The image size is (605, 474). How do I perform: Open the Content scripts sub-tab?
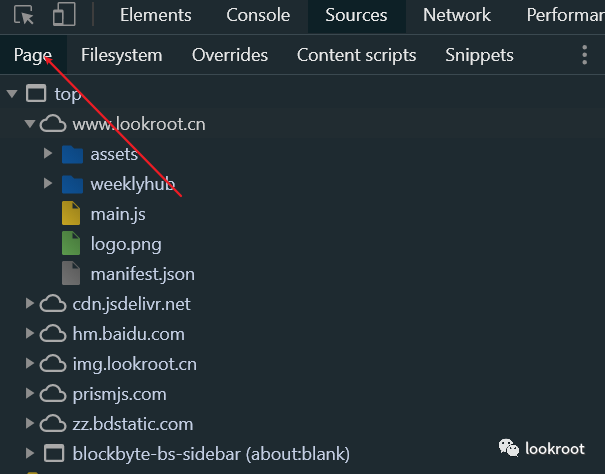point(357,55)
